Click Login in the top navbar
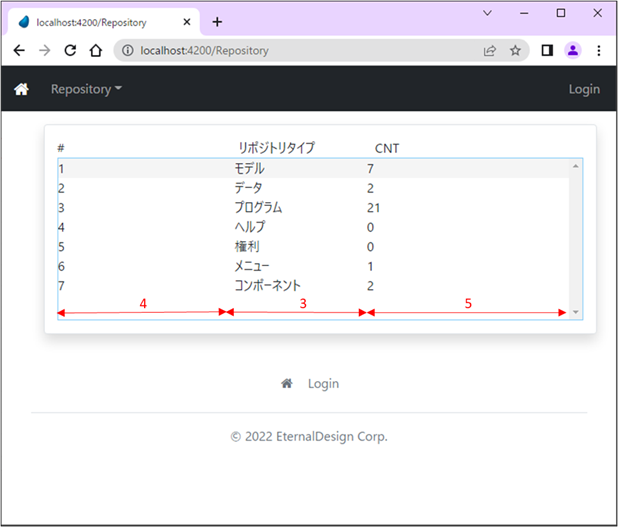618x527 pixels. (584, 89)
